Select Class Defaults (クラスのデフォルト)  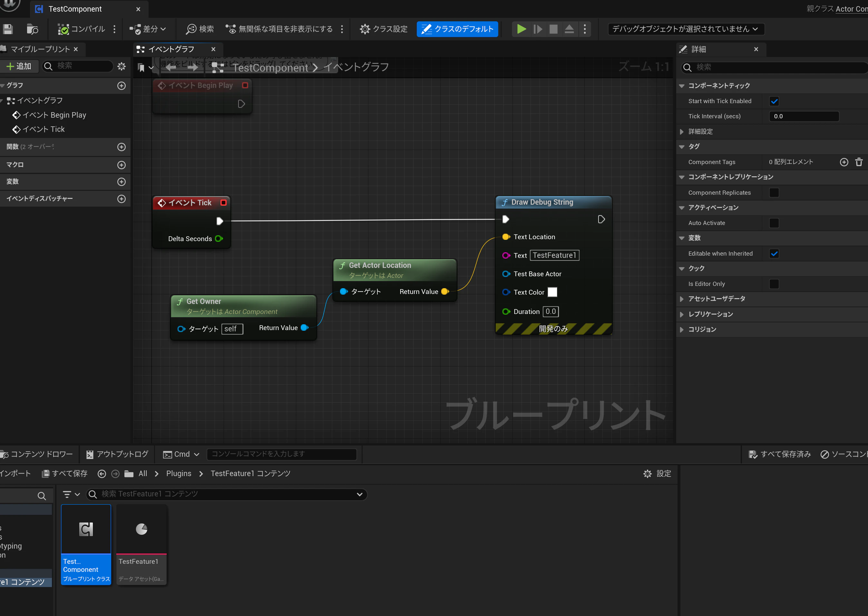[x=457, y=29]
